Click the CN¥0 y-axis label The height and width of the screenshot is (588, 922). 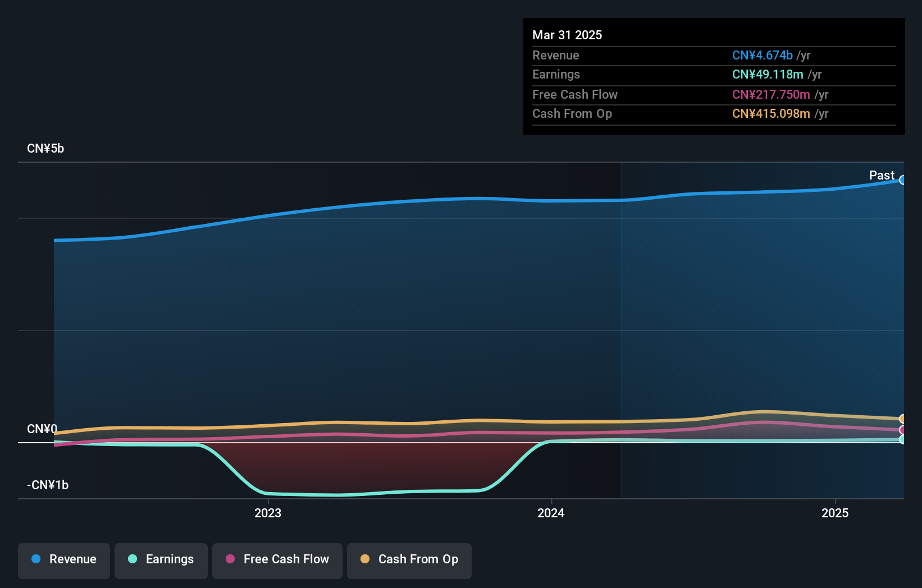(x=42, y=429)
